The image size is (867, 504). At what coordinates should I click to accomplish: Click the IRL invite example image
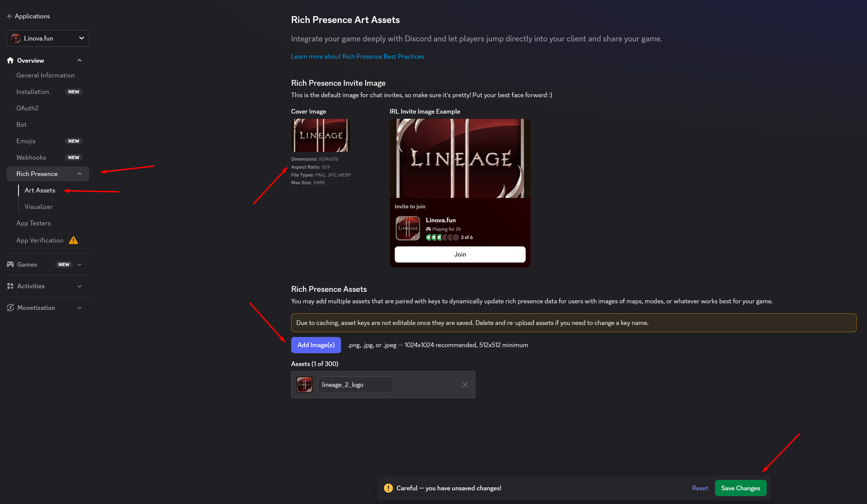(460, 159)
